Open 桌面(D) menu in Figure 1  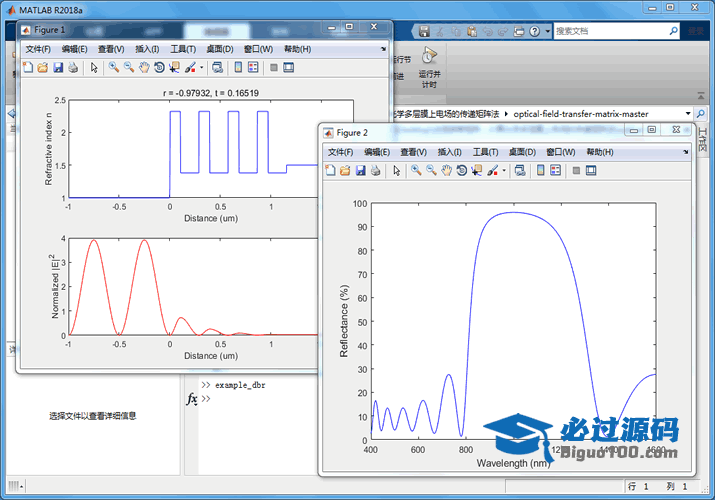pos(220,49)
